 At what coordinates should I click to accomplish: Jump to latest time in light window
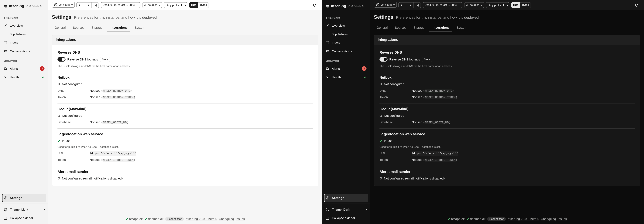click(95, 5)
